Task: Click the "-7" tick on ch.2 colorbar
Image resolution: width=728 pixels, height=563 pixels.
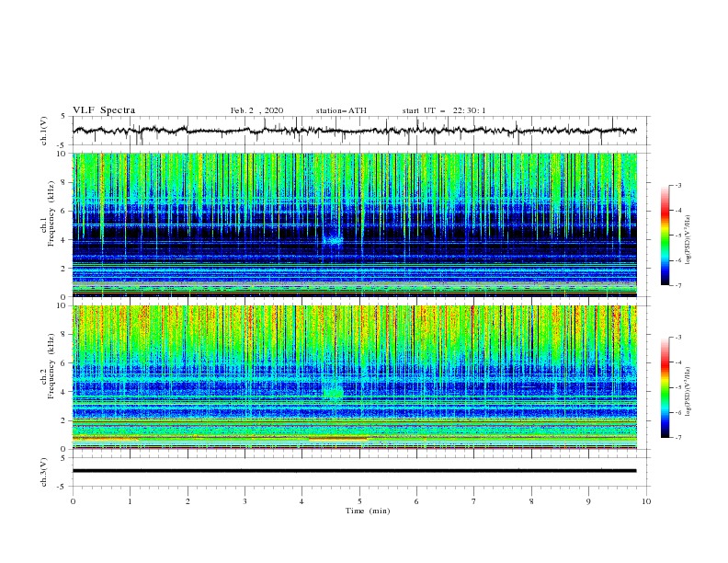Action: pos(677,438)
